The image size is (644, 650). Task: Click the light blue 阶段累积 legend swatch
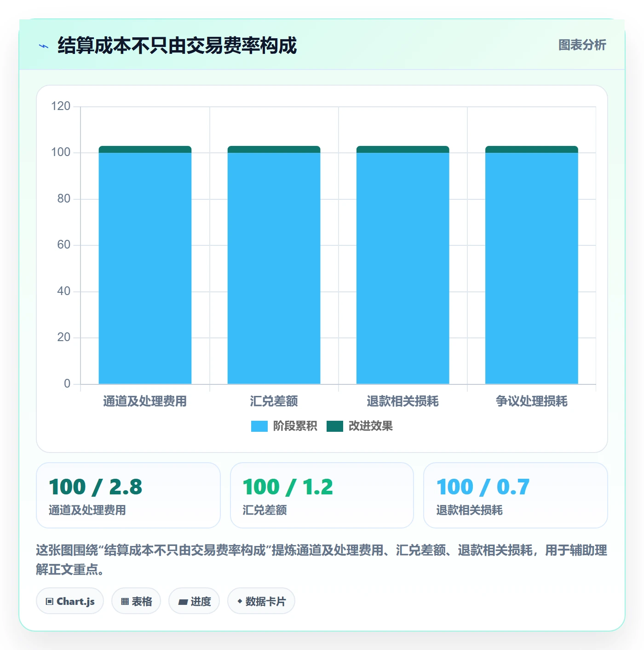[x=259, y=426]
